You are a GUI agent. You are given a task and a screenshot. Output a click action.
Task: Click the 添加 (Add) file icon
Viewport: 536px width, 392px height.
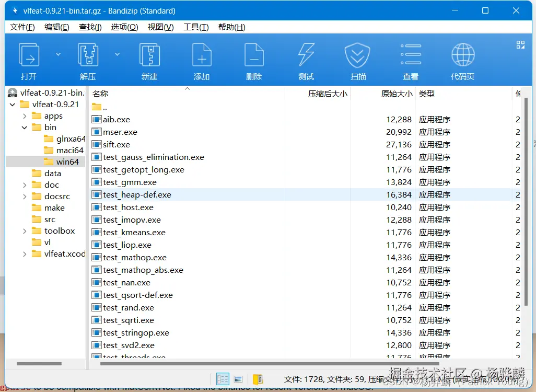pyautogui.click(x=202, y=55)
